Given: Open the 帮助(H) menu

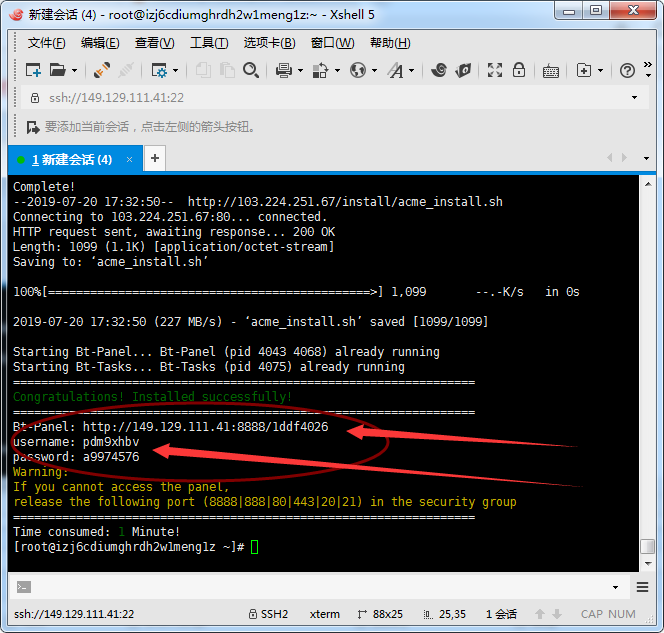Looking at the screenshot, I should (x=390, y=43).
